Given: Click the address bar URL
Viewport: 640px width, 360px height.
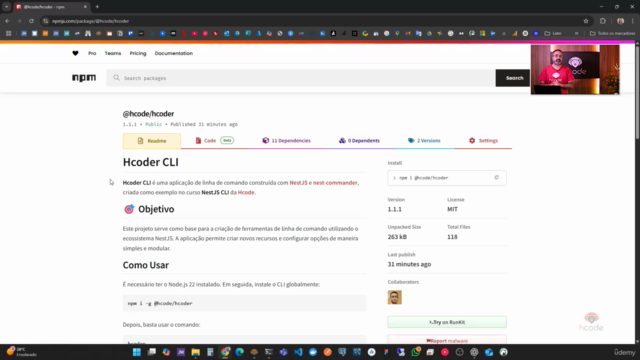Looking at the screenshot, I should click(91, 21).
